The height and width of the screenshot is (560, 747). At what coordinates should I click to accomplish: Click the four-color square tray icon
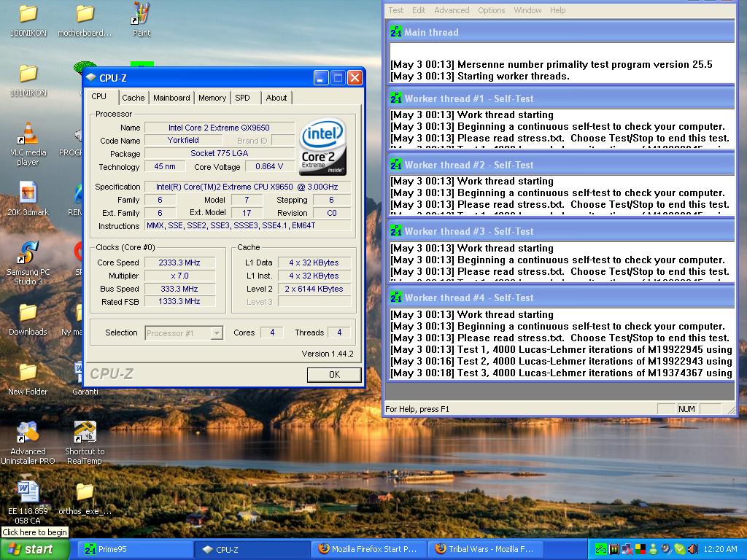point(640,549)
